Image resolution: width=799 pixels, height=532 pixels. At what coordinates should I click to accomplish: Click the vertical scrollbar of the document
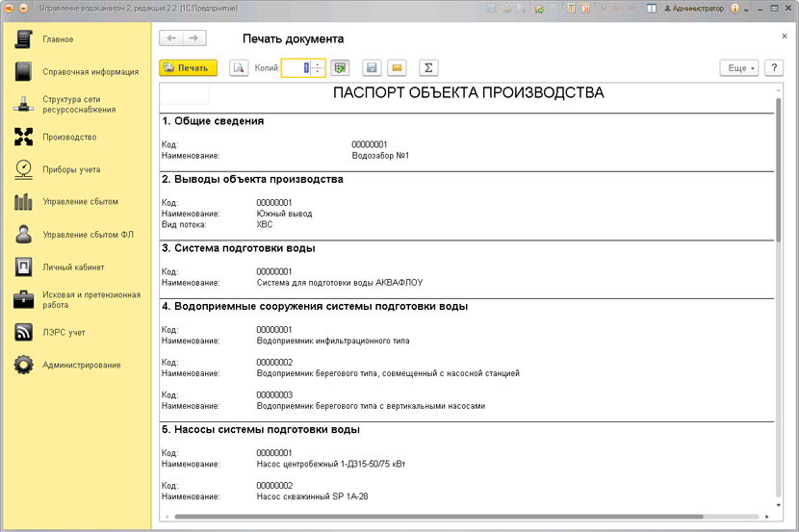(x=778, y=183)
